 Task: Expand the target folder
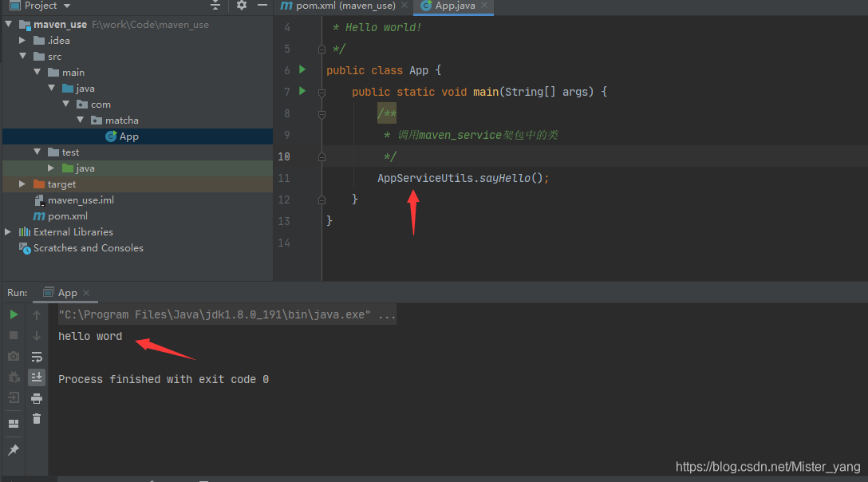[22, 184]
